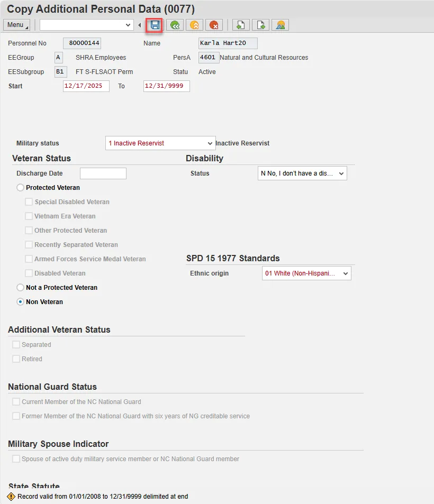Screen dimensions: 434x504
Task: Check the Retired checkbox
Action: click(x=16, y=359)
